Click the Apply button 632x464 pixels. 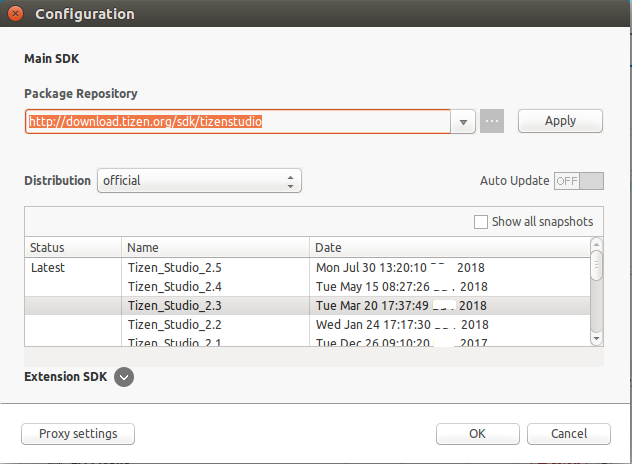coord(560,121)
